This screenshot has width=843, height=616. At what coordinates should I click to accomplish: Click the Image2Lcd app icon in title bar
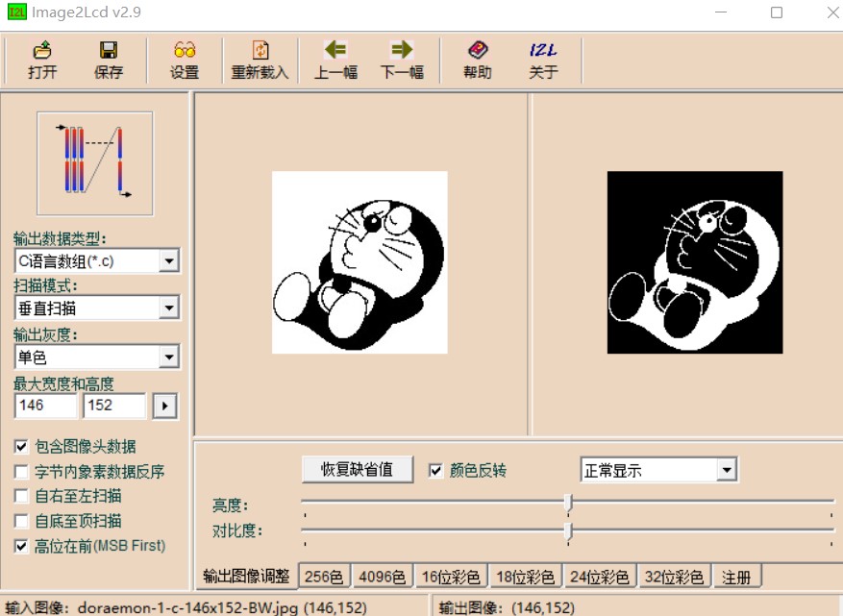[x=16, y=12]
